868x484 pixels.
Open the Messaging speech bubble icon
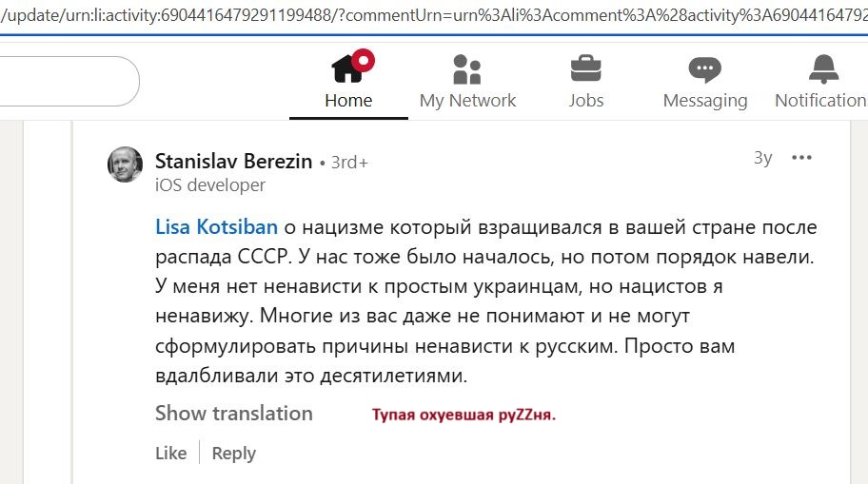tap(704, 69)
